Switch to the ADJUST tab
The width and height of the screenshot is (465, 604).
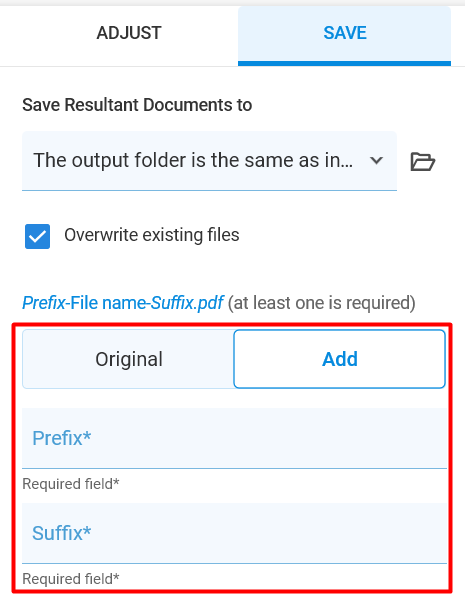pos(129,33)
